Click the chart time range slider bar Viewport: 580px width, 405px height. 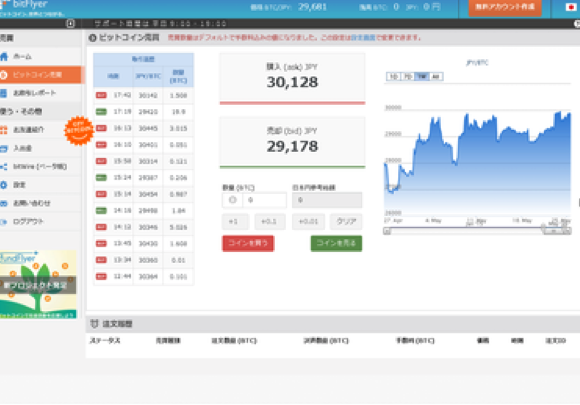(x=477, y=231)
